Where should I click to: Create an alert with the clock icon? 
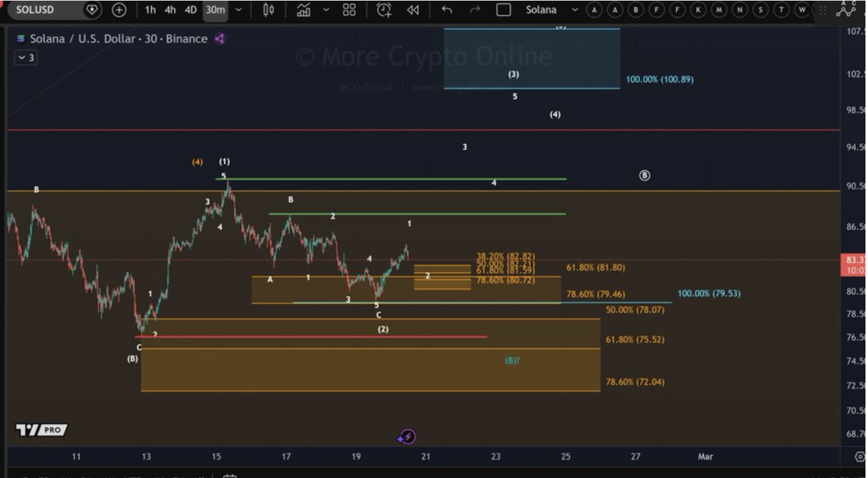pos(383,10)
